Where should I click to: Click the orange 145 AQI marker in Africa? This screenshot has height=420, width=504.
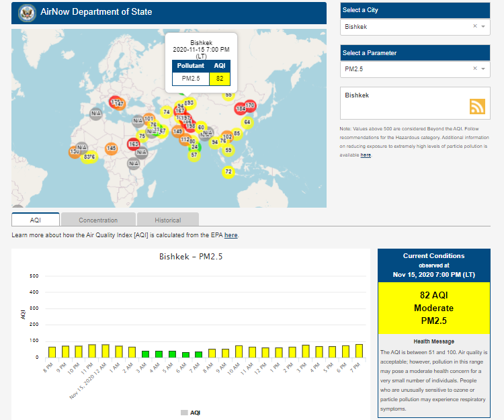tap(112, 148)
